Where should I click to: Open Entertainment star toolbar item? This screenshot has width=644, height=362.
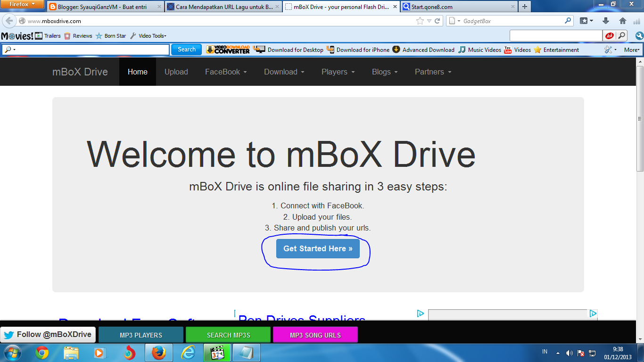tap(556, 49)
